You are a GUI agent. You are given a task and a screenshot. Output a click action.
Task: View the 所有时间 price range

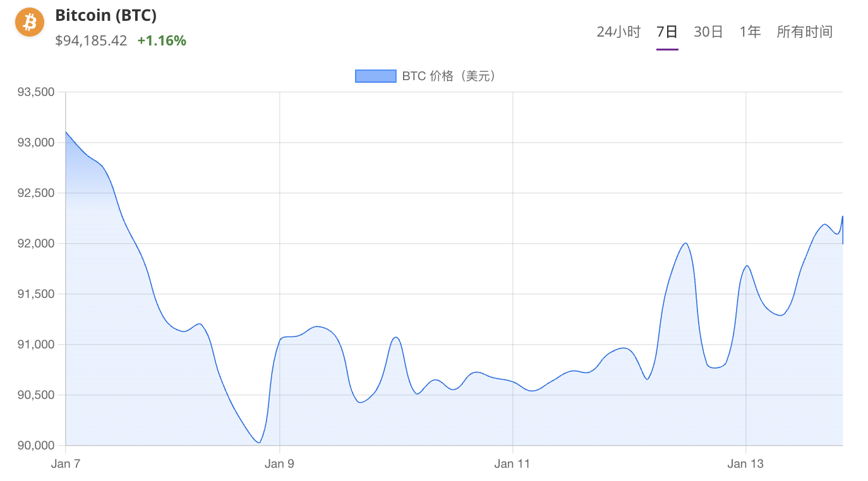click(x=804, y=32)
